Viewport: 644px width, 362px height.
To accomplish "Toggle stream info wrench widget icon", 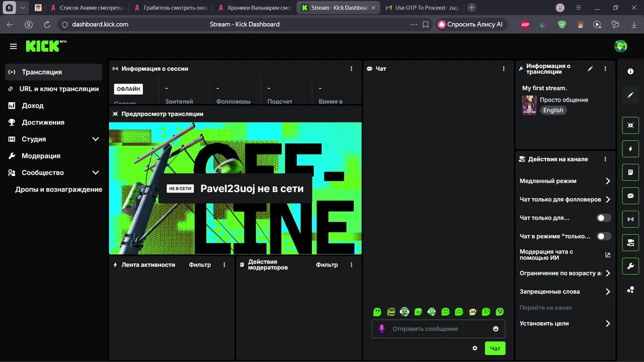I will click(630, 266).
